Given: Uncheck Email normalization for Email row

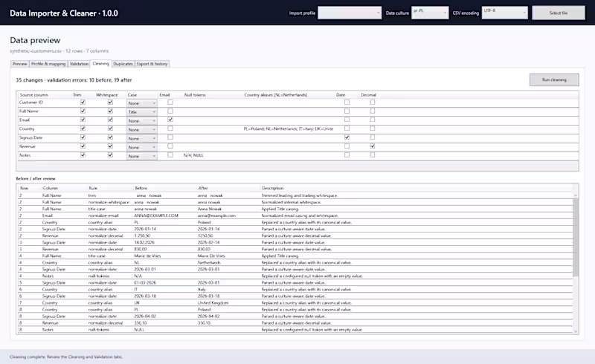Looking at the screenshot, I should click(170, 120).
